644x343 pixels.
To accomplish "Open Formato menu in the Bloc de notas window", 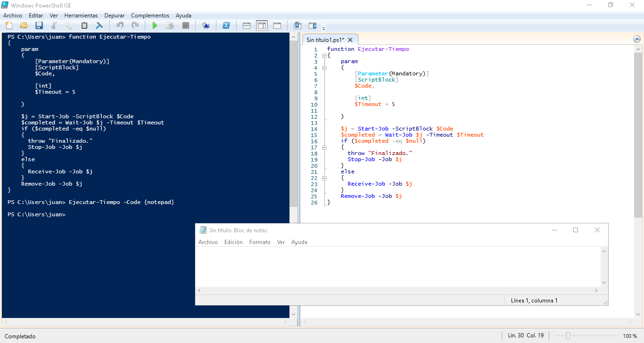I will click(260, 242).
